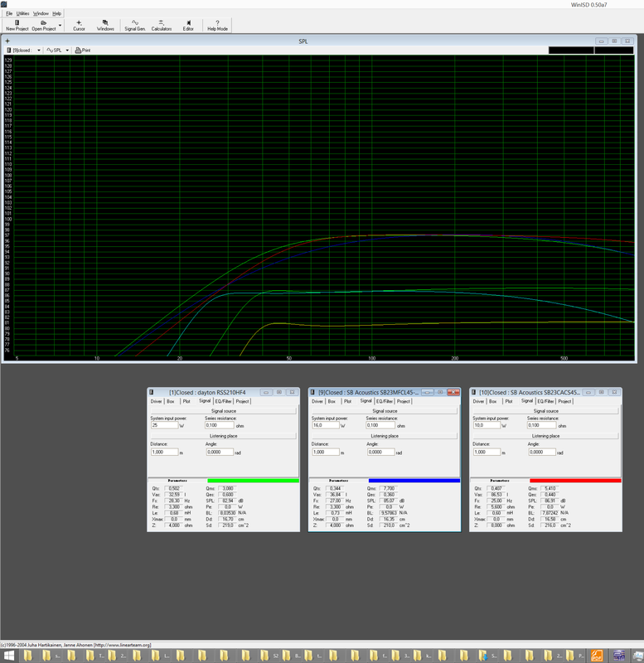Click the SPL value 86,91 in the SB23CACS45 window
644x663 pixels.
point(550,501)
